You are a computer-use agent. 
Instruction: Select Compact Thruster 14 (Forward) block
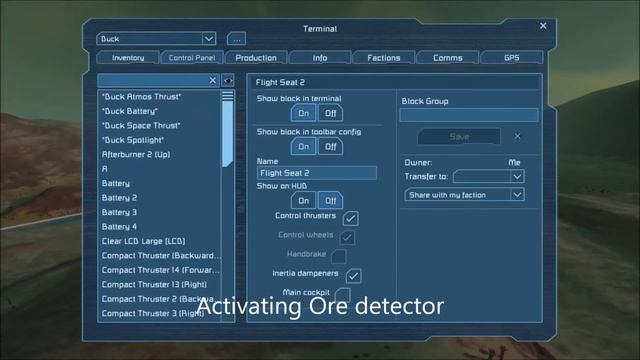(160, 270)
